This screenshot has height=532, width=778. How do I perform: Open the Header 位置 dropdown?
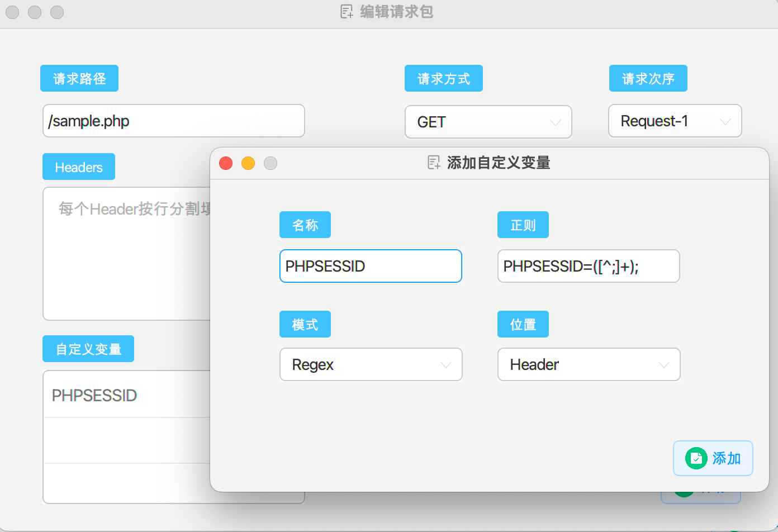click(588, 364)
